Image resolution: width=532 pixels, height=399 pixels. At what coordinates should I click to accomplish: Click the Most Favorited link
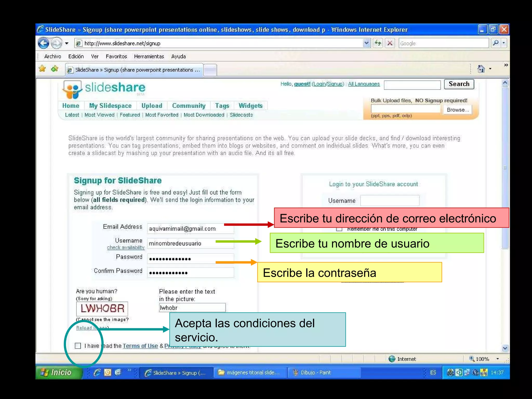coord(162,115)
